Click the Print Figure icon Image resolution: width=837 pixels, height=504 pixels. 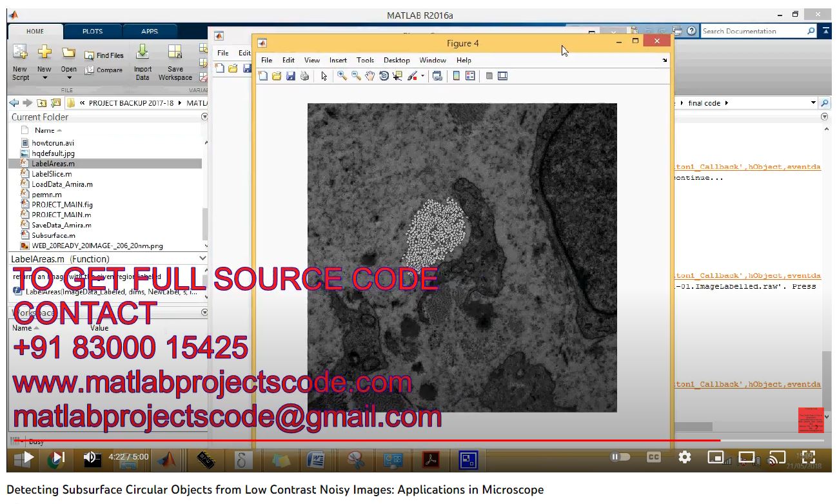tap(304, 76)
